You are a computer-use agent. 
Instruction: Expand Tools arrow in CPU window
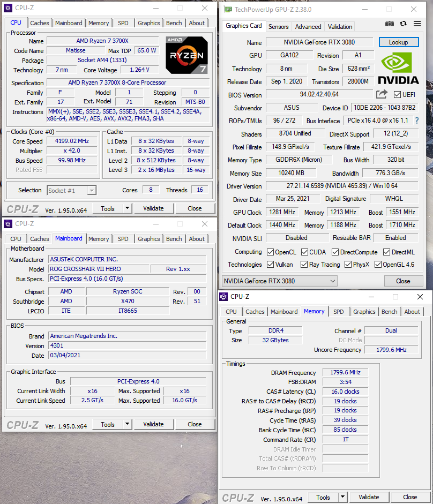(128, 208)
